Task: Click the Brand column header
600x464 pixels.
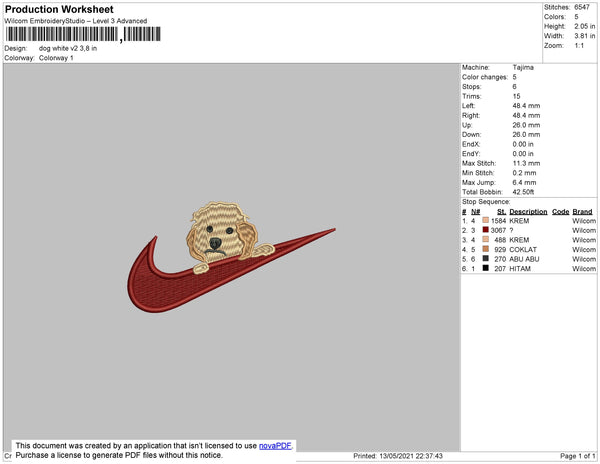Action: [582, 212]
